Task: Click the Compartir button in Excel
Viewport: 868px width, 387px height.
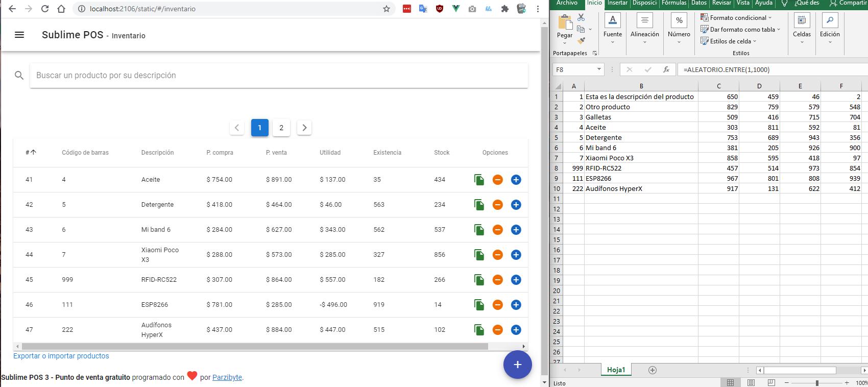Action: tap(848, 3)
